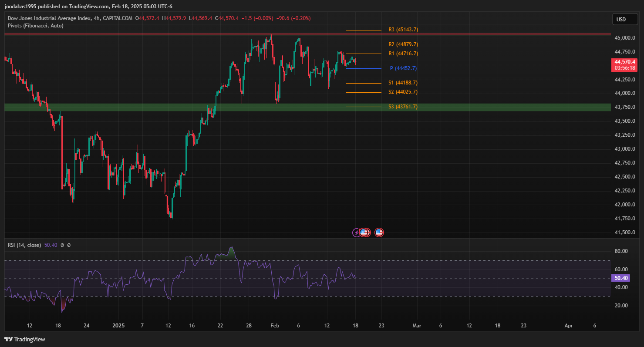Click the US flag icon beside lightning icon
The height and width of the screenshot is (347, 644).
(x=364, y=232)
